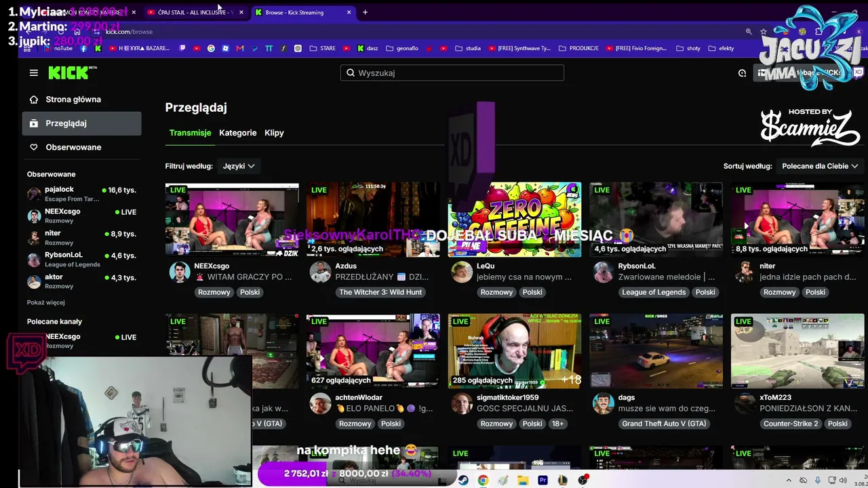
Task: Click the League of Legends tag on RybsonLoL's card
Action: pyautogui.click(x=654, y=292)
